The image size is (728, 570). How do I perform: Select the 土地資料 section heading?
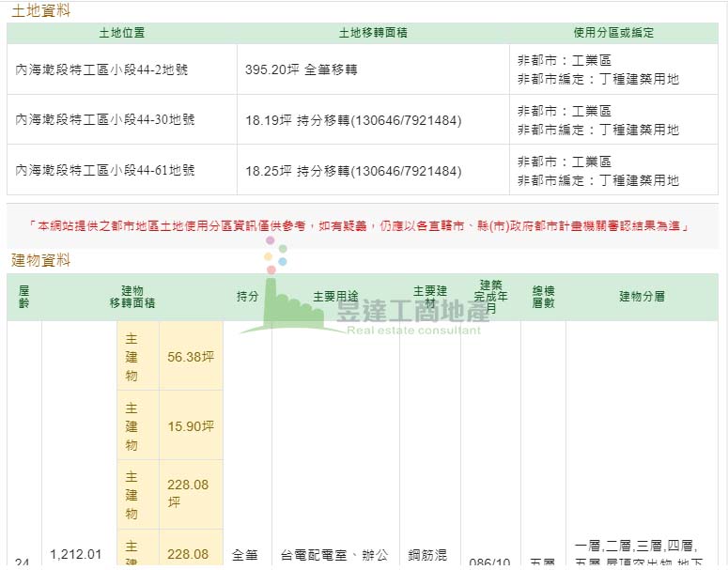coord(40,10)
